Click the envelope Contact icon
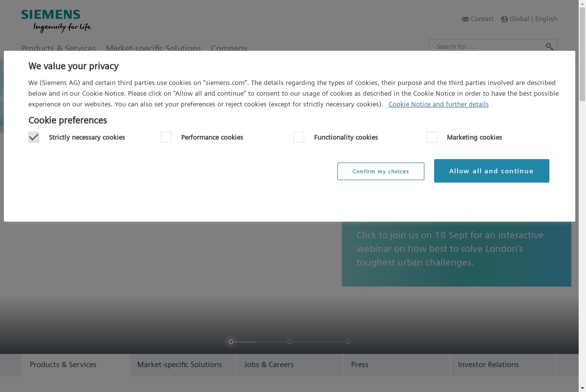Viewport: 586px width, 392px height. pos(465,19)
